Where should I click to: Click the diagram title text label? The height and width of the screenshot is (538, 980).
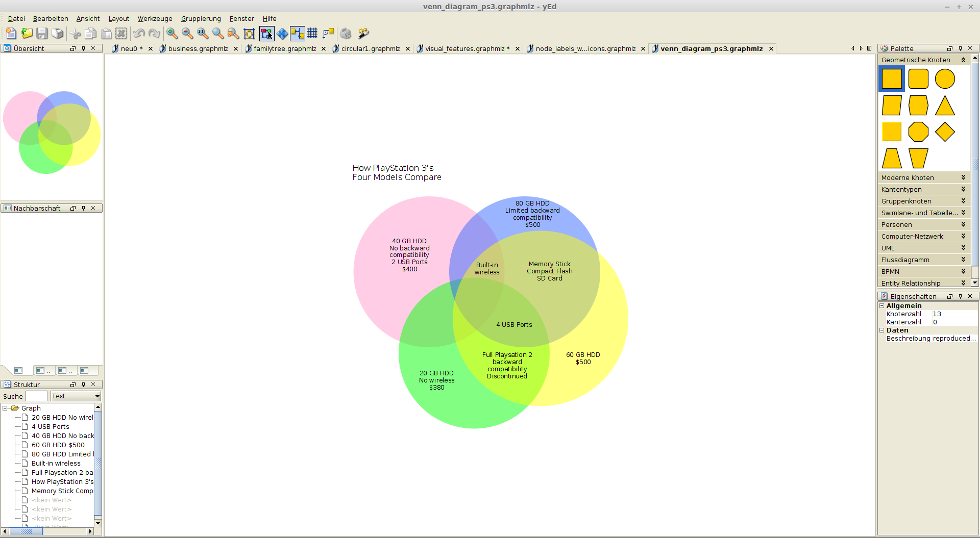tap(397, 173)
